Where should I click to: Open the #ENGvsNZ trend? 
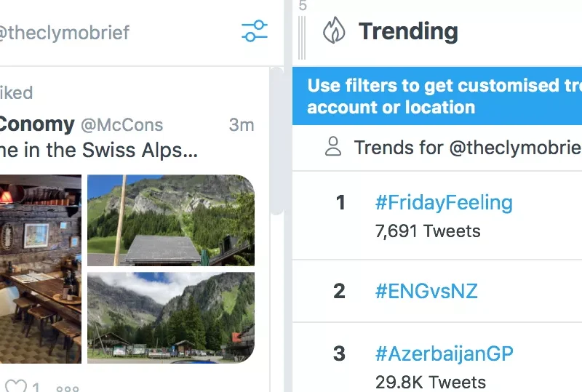[x=426, y=292]
